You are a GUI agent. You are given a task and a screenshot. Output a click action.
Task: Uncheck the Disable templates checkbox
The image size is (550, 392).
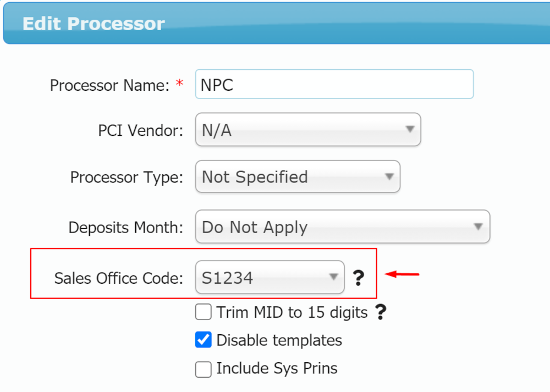204,340
